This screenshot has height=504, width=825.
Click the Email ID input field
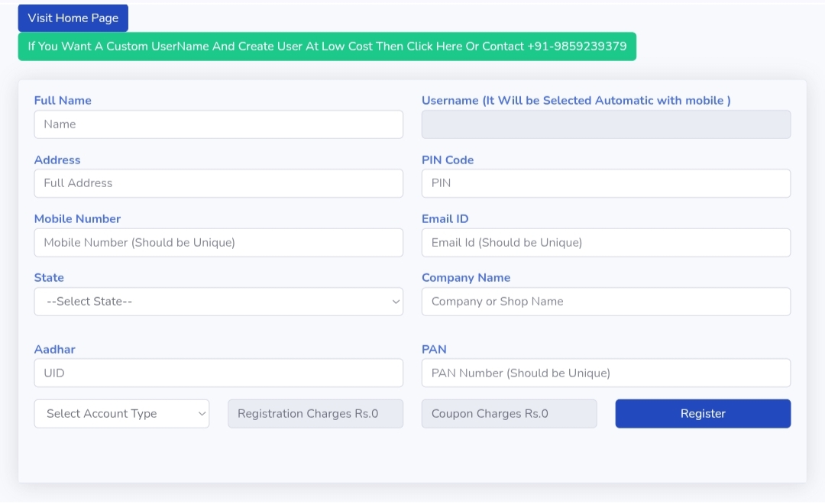[606, 243]
